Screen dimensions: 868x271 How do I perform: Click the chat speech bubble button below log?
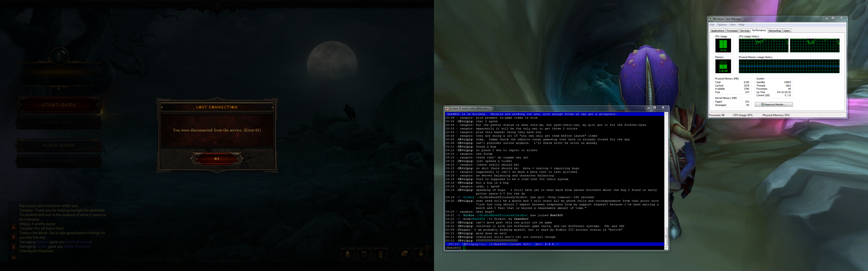14,258
